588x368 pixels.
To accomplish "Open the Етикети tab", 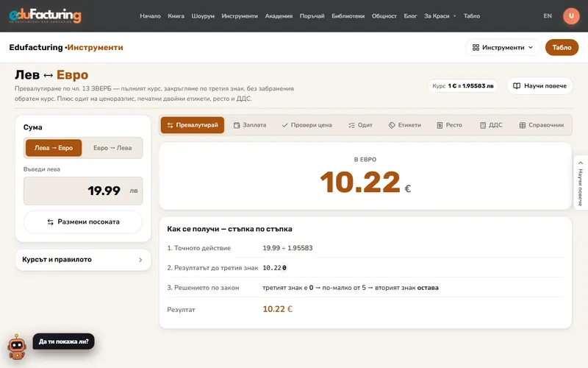I will click(405, 125).
